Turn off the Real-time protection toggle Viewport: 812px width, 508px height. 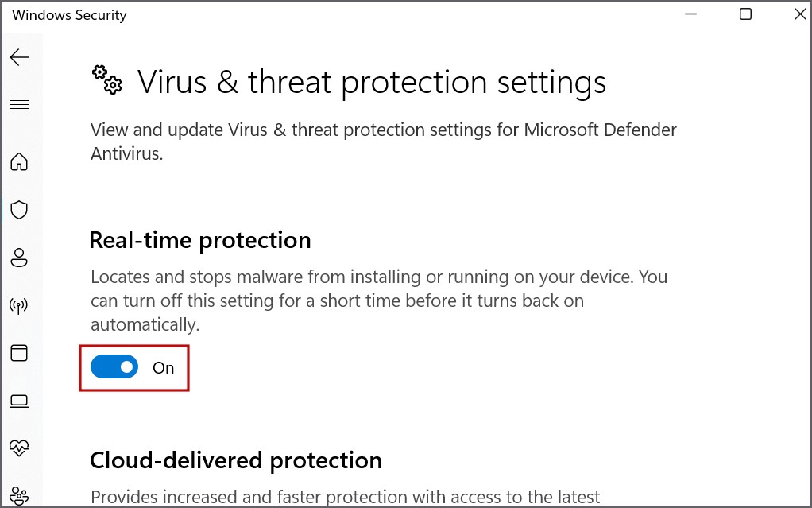[x=114, y=367]
